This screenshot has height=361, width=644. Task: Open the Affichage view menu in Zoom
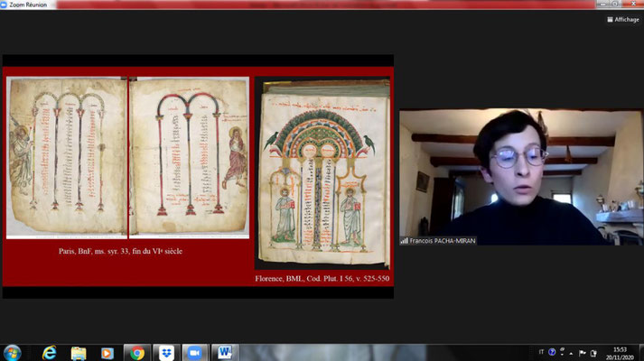(623, 19)
